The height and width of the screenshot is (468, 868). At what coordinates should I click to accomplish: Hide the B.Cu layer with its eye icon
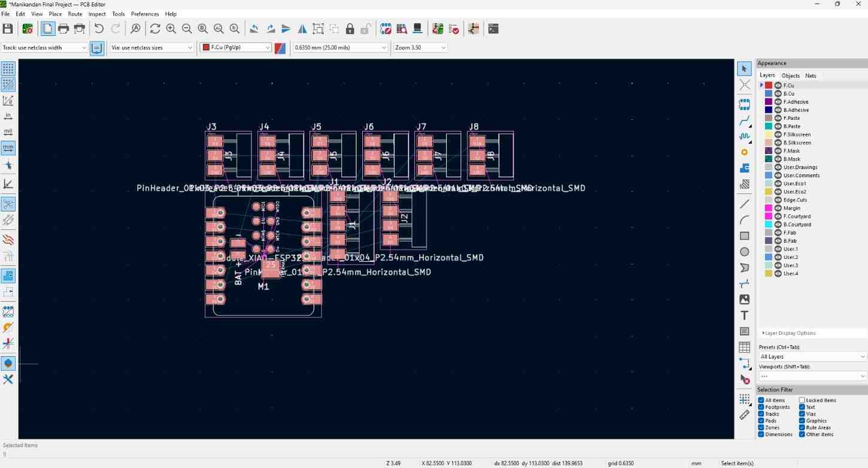pos(778,93)
